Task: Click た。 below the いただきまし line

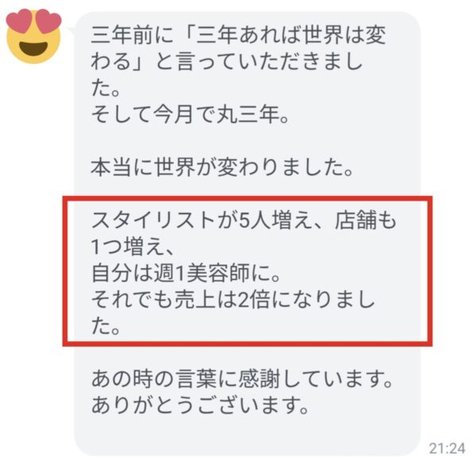Action: tap(106, 88)
